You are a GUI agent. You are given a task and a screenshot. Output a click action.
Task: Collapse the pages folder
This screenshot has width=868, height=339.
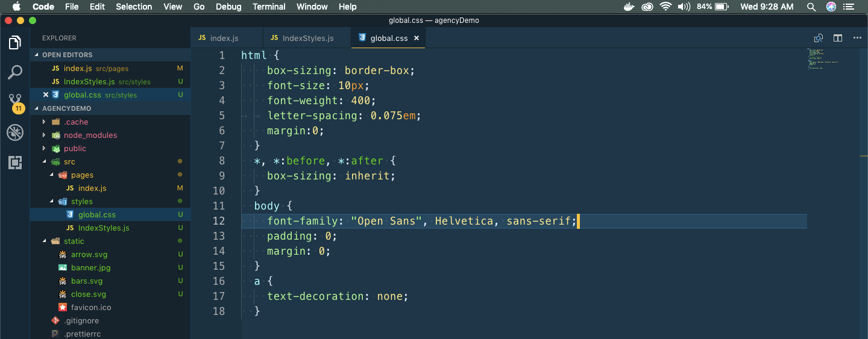click(82, 175)
